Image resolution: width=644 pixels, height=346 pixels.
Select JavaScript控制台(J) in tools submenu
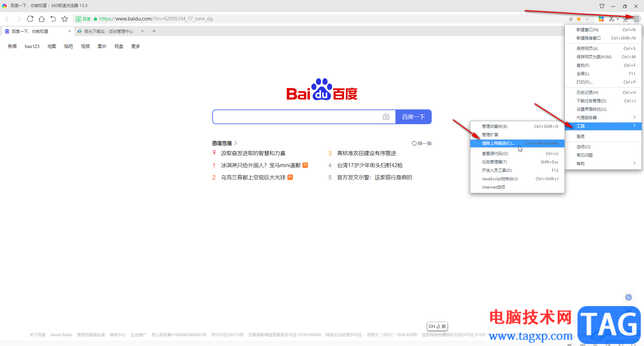pyautogui.click(x=517, y=179)
